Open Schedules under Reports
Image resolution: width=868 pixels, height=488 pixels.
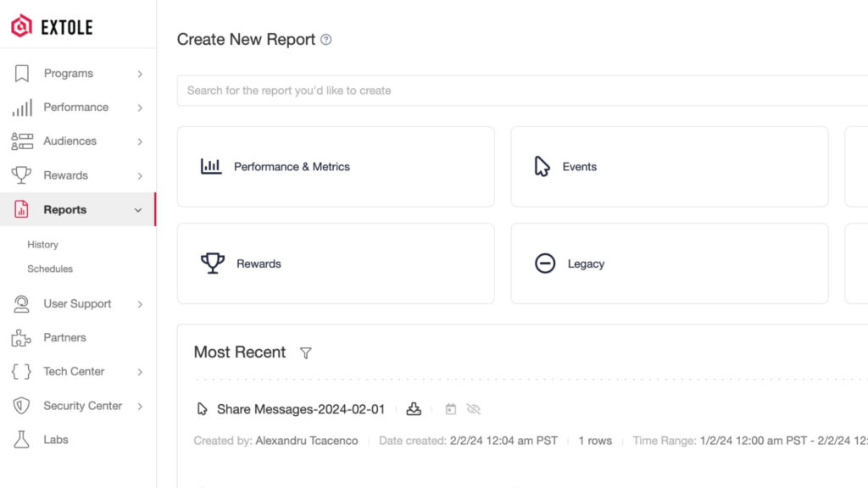coord(50,269)
